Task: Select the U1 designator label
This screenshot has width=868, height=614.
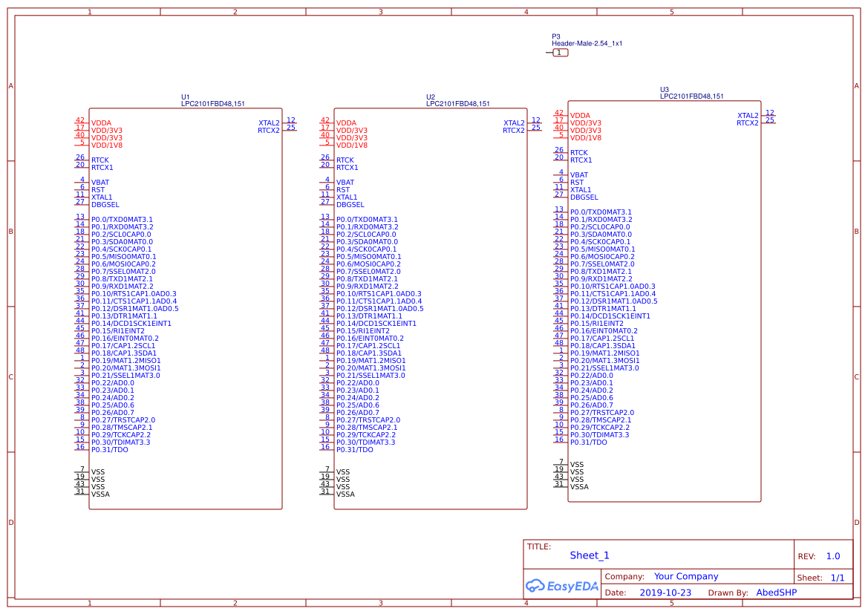Action: (x=186, y=97)
